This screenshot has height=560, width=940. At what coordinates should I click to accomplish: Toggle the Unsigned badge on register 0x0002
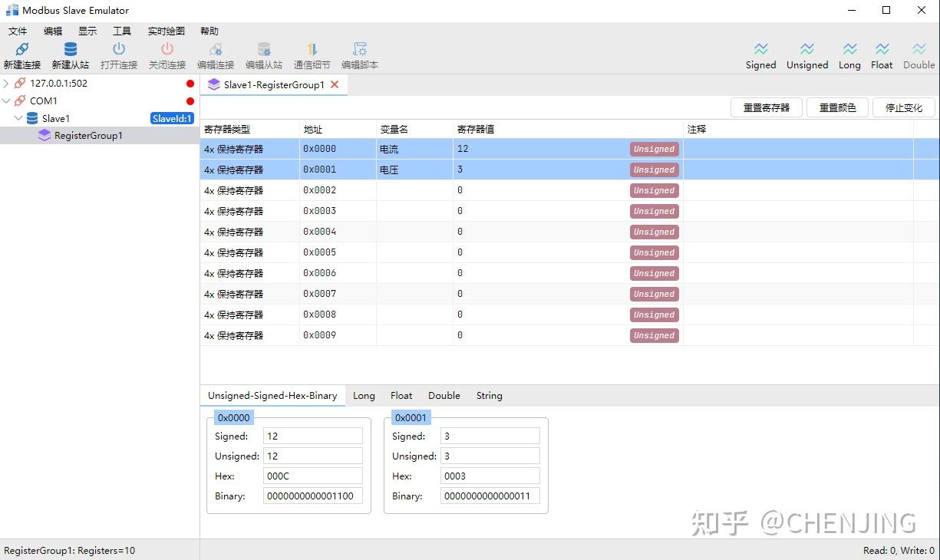pos(654,190)
